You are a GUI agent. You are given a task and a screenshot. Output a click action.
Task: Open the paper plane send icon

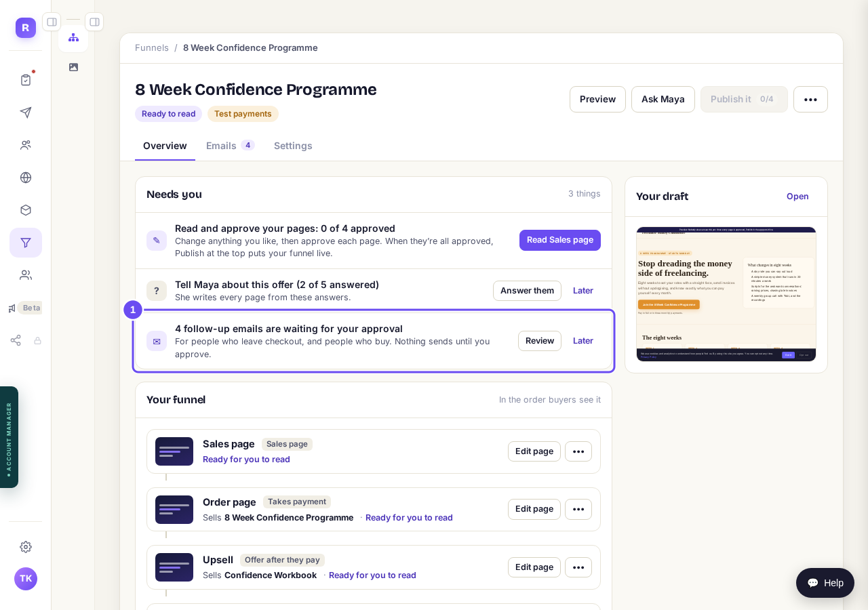click(26, 113)
